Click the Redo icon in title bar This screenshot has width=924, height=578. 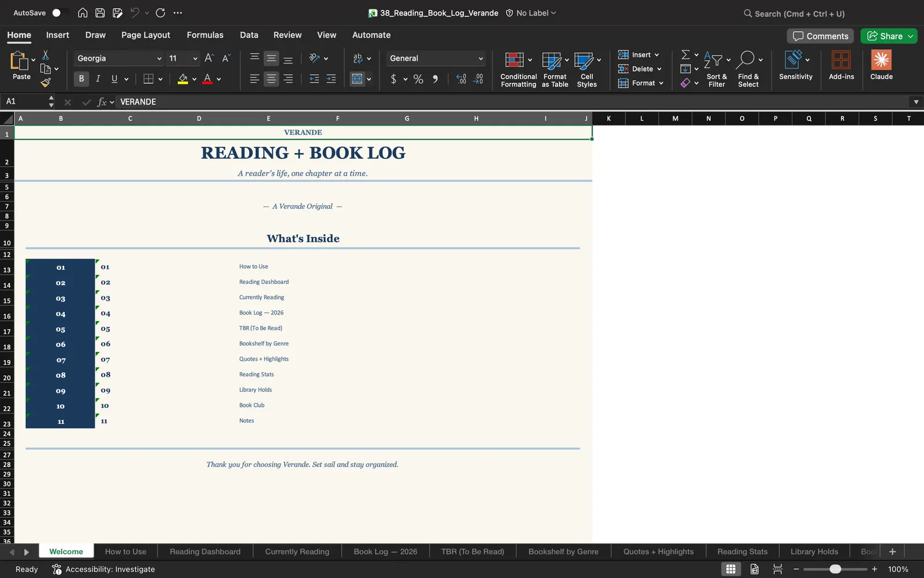point(161,13)
